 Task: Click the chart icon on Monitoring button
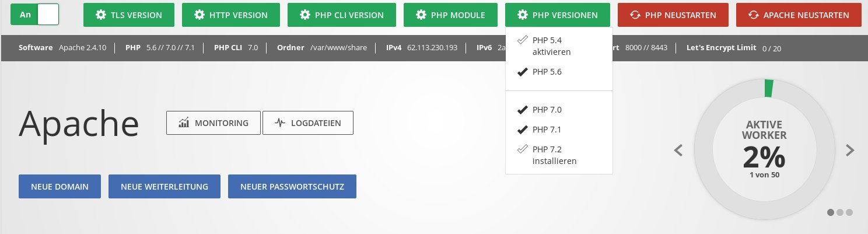point(184,123)
